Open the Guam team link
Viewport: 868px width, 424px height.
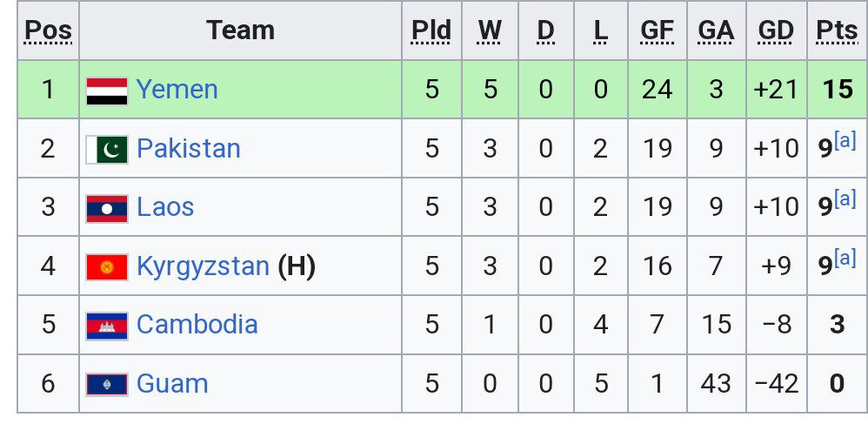click(x=172, y=384)
